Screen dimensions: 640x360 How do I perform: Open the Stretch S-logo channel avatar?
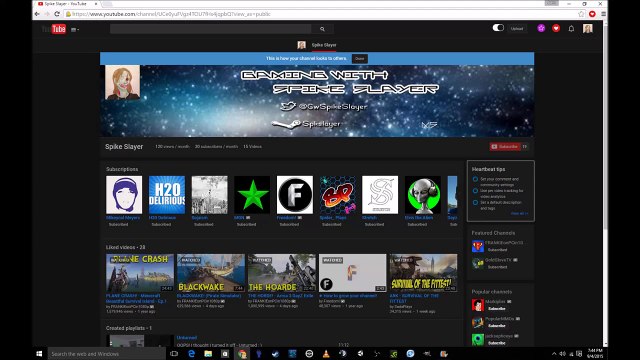[380, 195]
